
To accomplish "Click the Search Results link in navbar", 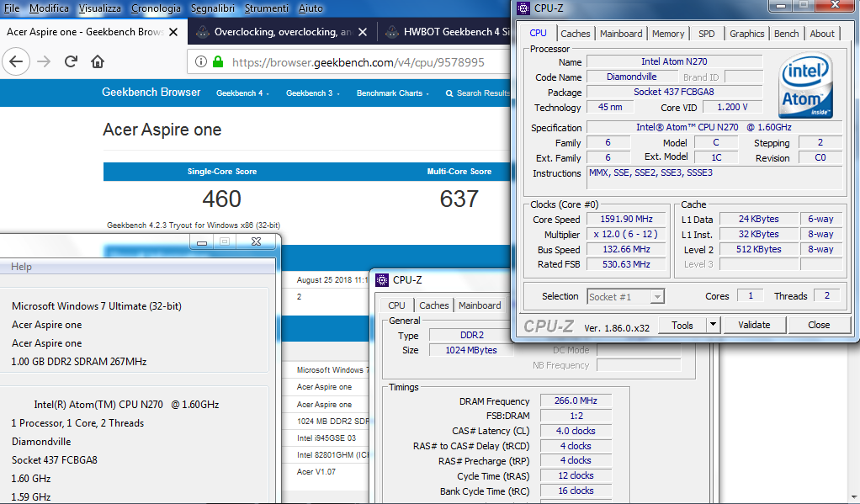I will pyautogui.click(x=478, y=93).
